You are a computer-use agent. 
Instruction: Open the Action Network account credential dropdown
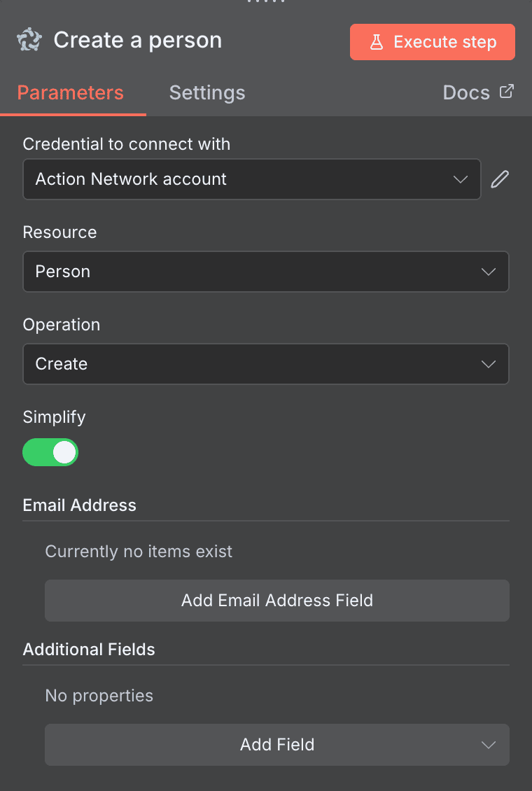point(238,179)
